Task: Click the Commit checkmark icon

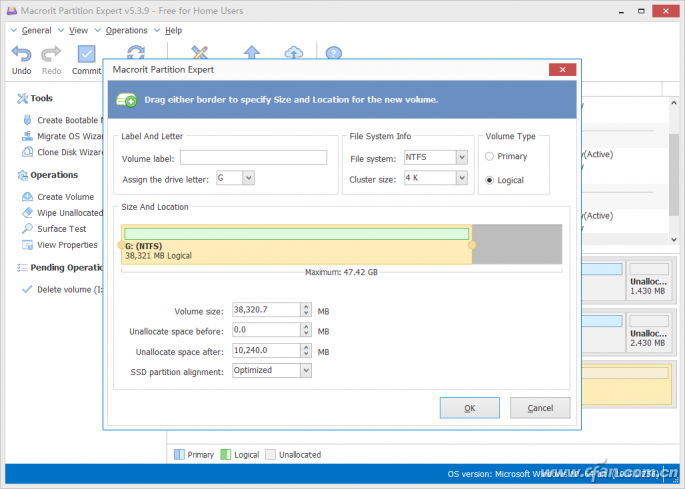Action: pos(86,54)
